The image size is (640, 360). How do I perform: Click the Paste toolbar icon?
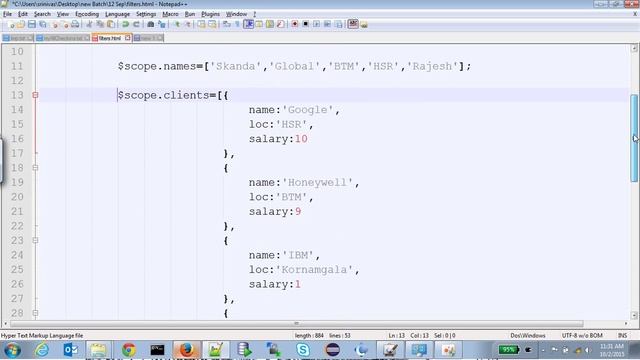coord(111,24)
